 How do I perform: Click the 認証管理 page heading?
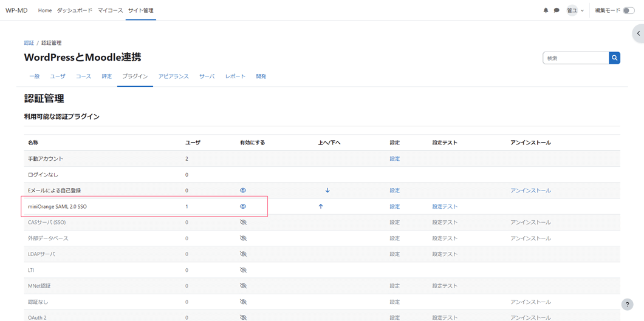(x=44, y=98)
